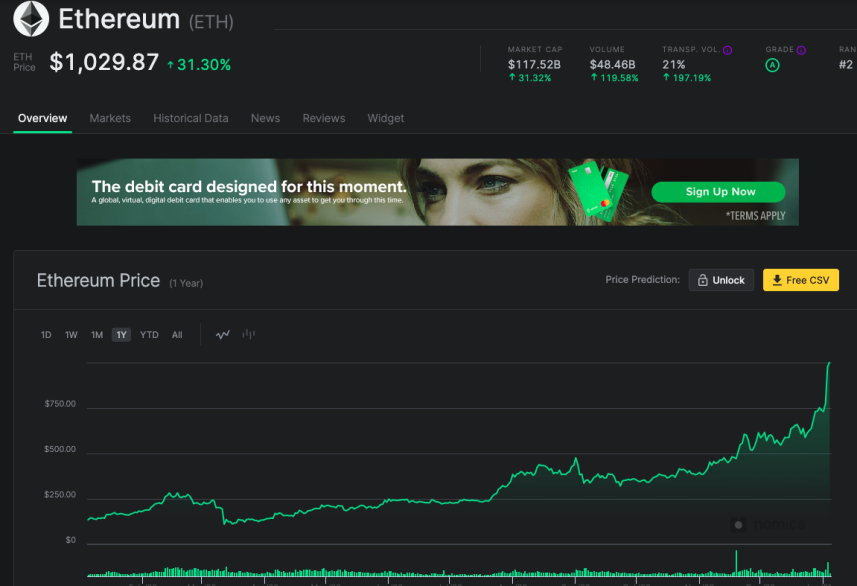Select the Widget tab
The image size is (857, 586).
click(386, 118)
